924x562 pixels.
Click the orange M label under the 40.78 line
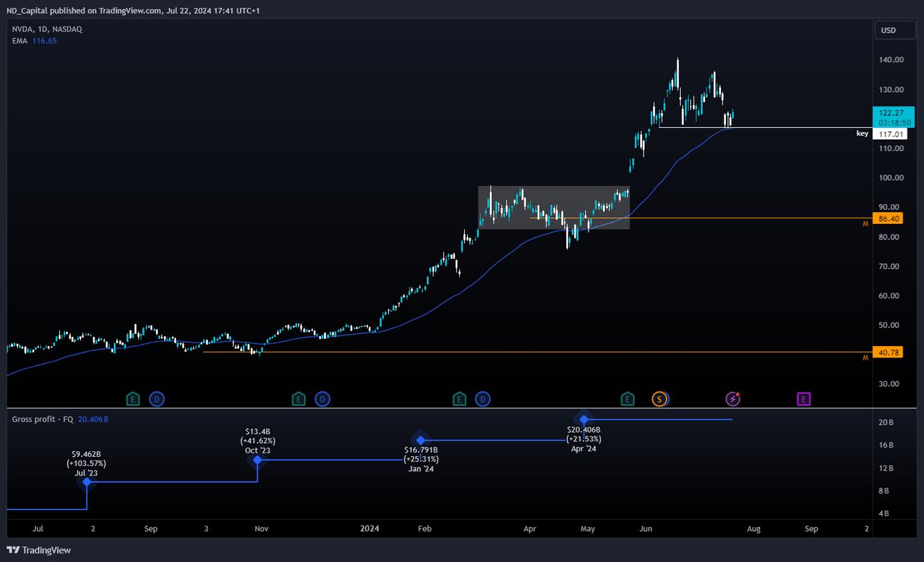click(x=865, y=358)
